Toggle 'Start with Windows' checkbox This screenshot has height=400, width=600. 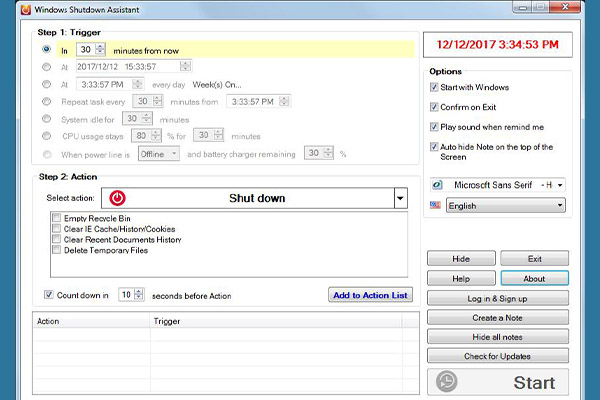pos(434,87)
